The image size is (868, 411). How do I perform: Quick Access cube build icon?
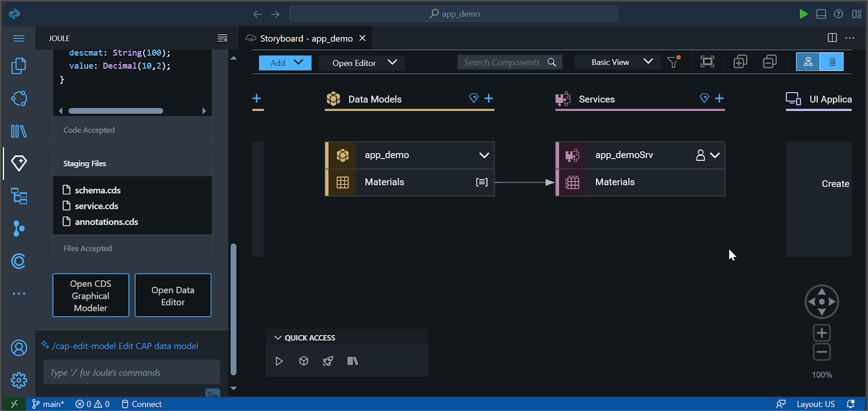click(304, 361)
